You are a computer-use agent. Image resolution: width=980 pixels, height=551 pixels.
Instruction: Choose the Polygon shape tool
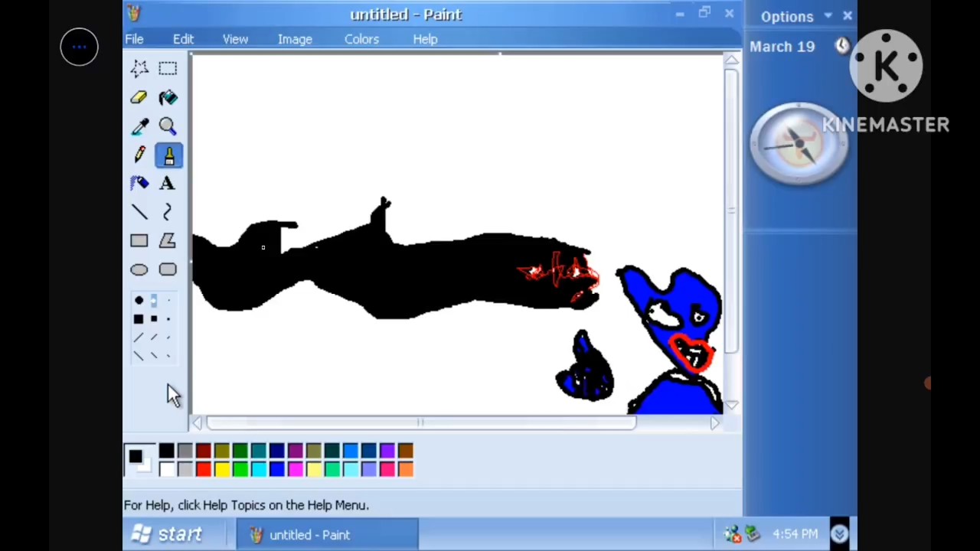(168, 241)
